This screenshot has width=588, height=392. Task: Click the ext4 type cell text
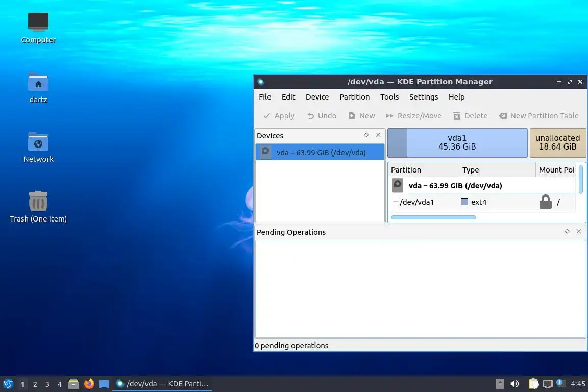478,202
